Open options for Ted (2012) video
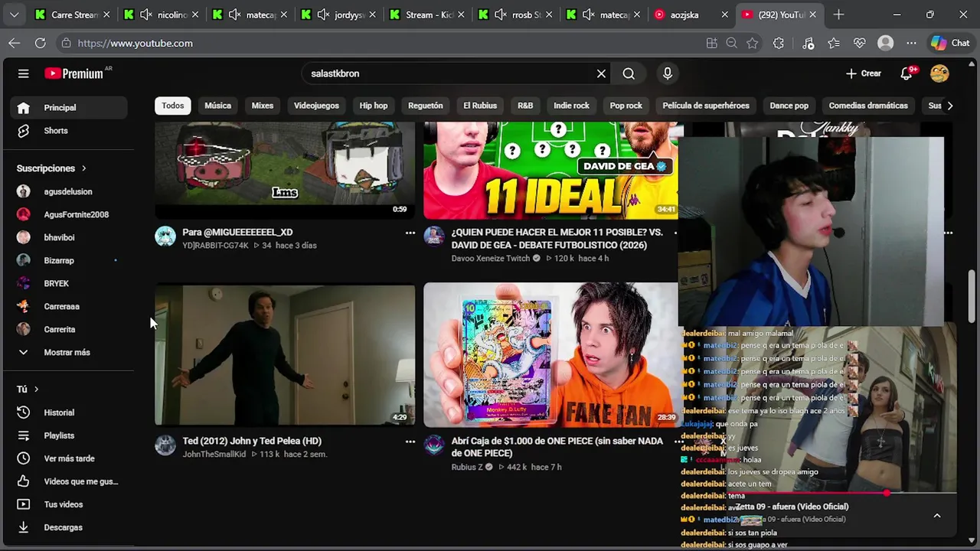 pos(410,442)
